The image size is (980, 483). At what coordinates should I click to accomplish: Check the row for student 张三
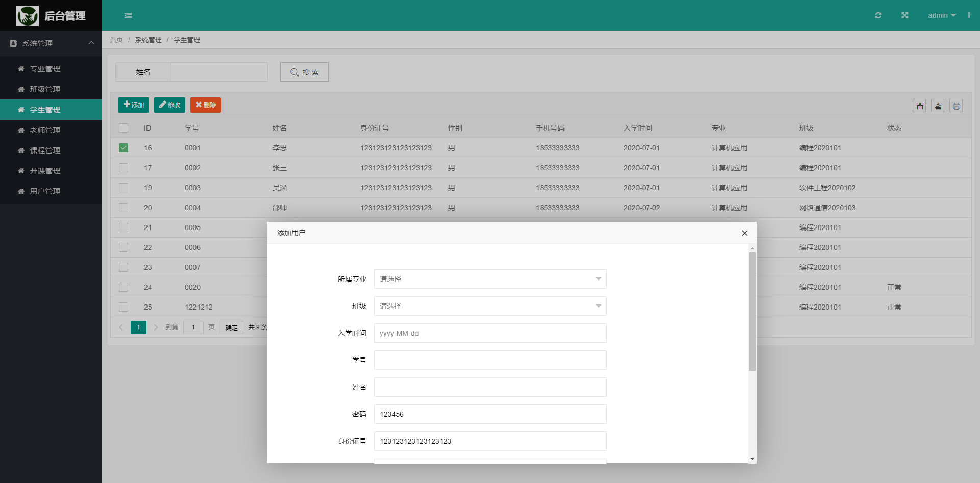point(124,168)
